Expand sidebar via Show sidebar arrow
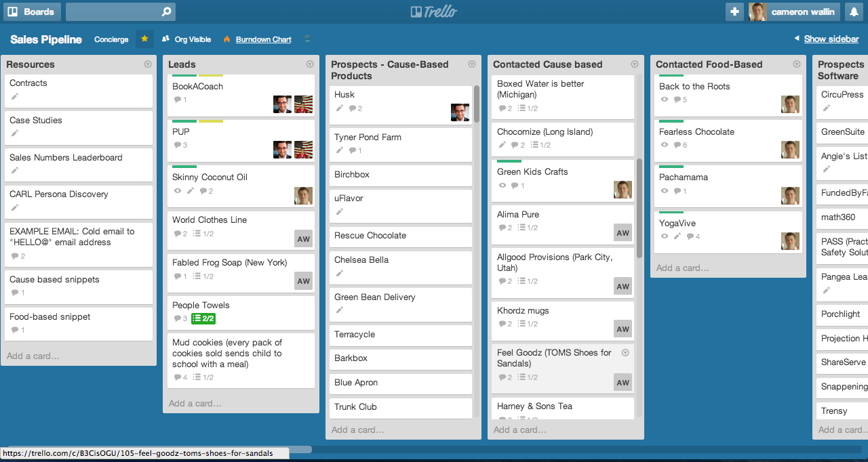868x462 pixels. [x=797, y=39]
